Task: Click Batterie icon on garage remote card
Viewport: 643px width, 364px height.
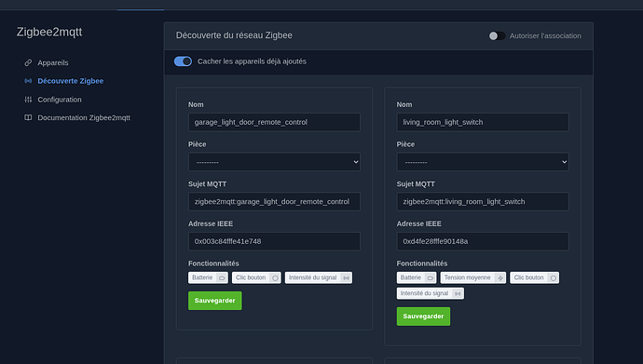Action: click(222, 278)
